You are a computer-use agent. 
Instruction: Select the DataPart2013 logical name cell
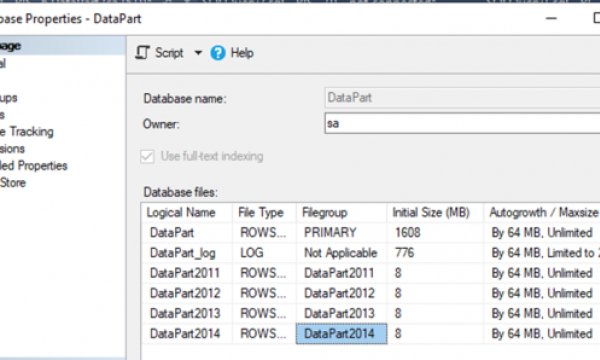click(187, 314)
